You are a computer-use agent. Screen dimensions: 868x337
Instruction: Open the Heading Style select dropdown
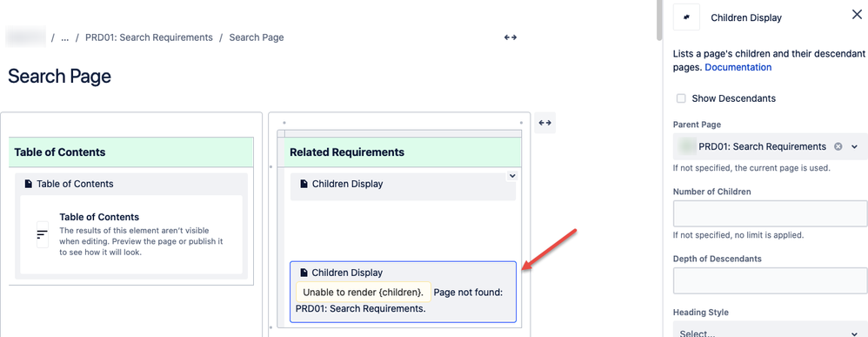[770, 332]
